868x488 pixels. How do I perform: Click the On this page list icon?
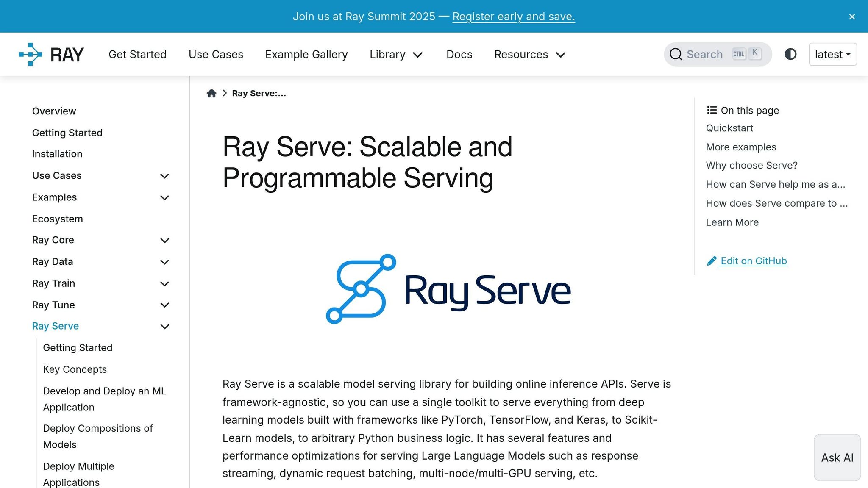click(x=712, y=110)
